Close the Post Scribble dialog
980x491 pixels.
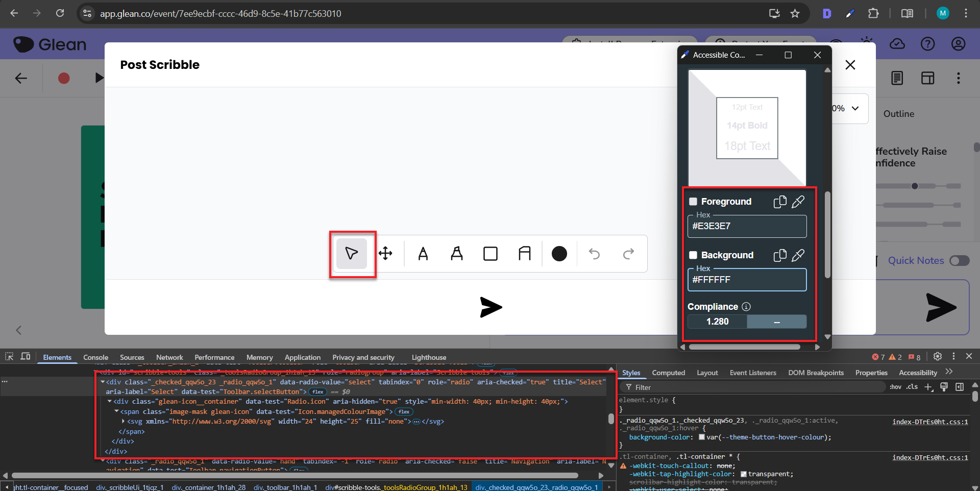click(850, 65)
